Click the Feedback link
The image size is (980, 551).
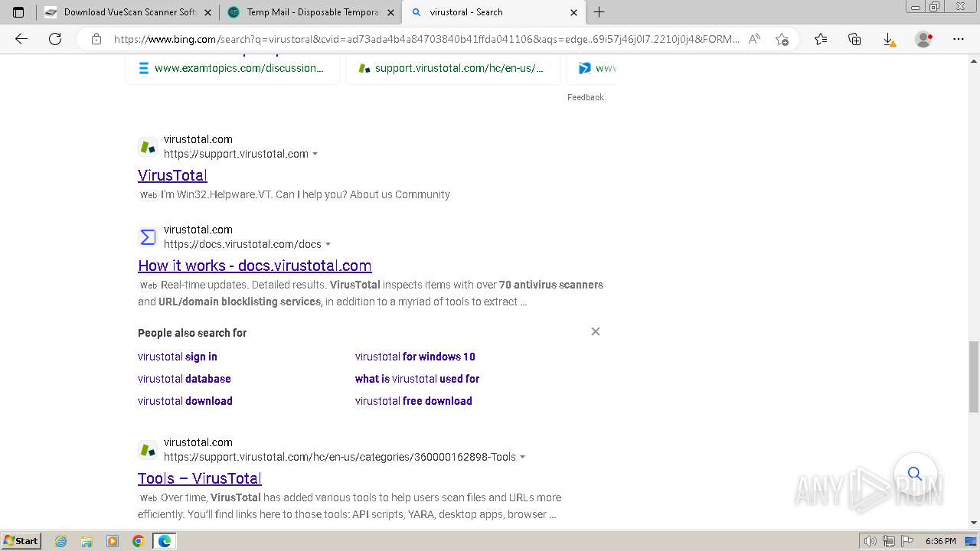(x=586, y=97)
